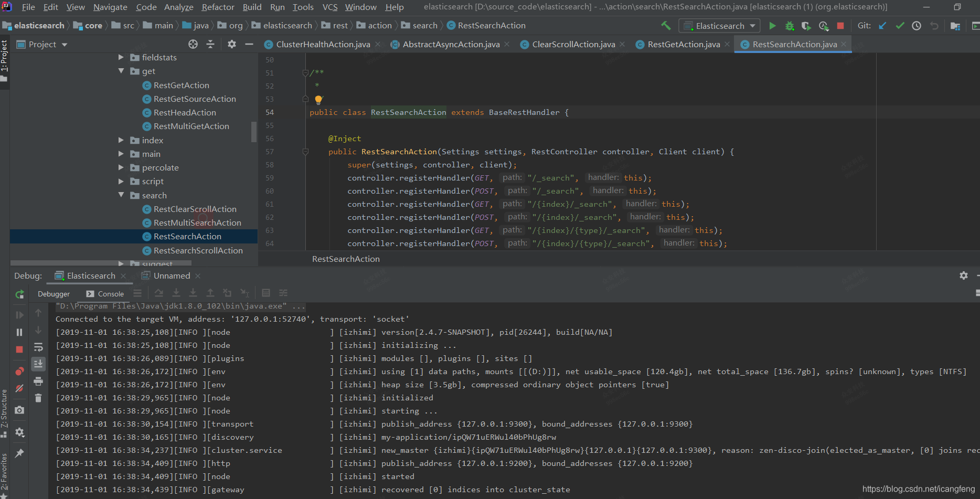Open Project Structure folder icon

pyautogui.click(x=955, y=26)
